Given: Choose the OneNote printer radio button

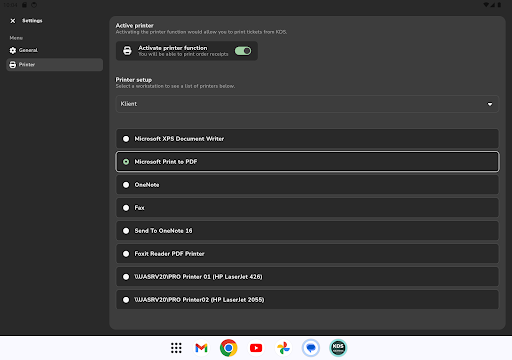Looking at the screenshot, I should point(126,185).
